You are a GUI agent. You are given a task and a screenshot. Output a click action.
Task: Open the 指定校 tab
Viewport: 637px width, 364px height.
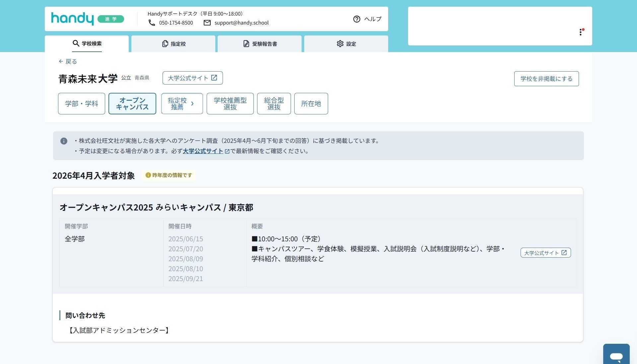[x=174, y=44]
